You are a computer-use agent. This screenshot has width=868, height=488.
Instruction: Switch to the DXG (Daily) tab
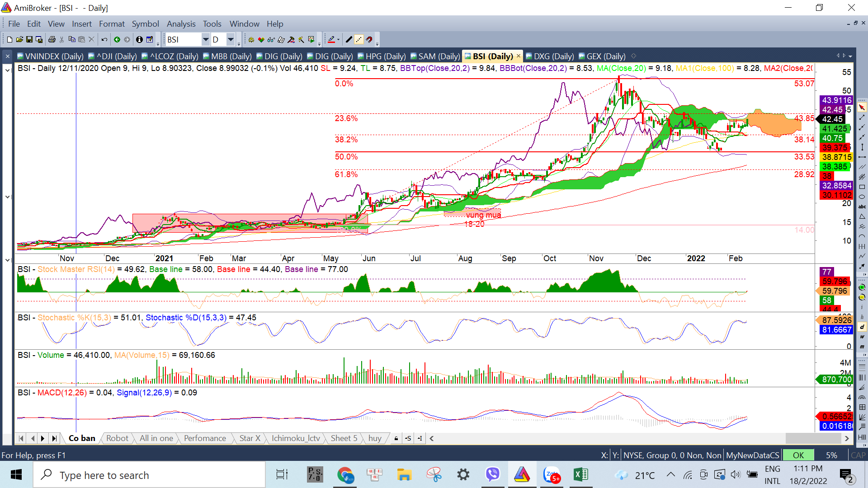click(553, 56)
